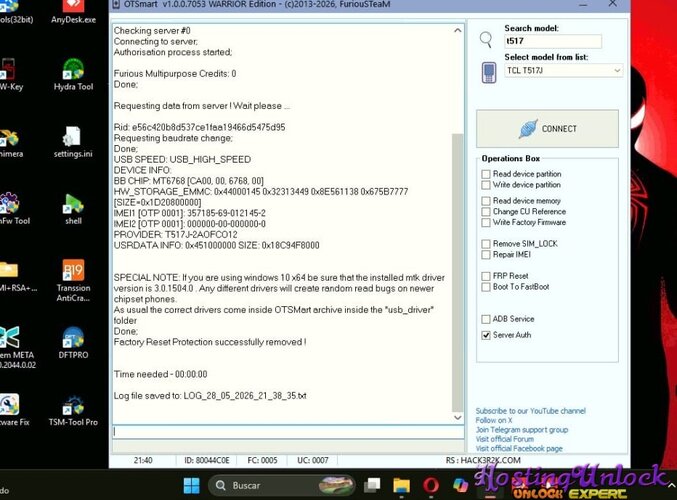The image size is (677, 500).
Task: Open Task View on taskbar
Action: 372,485
